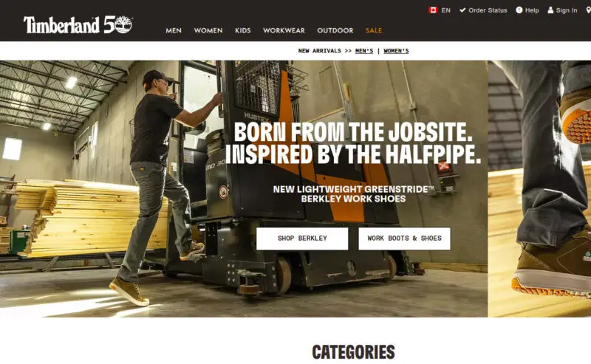591x364 pixels.
Task: Click the Help question mark icon
Action: click(519, 10)
